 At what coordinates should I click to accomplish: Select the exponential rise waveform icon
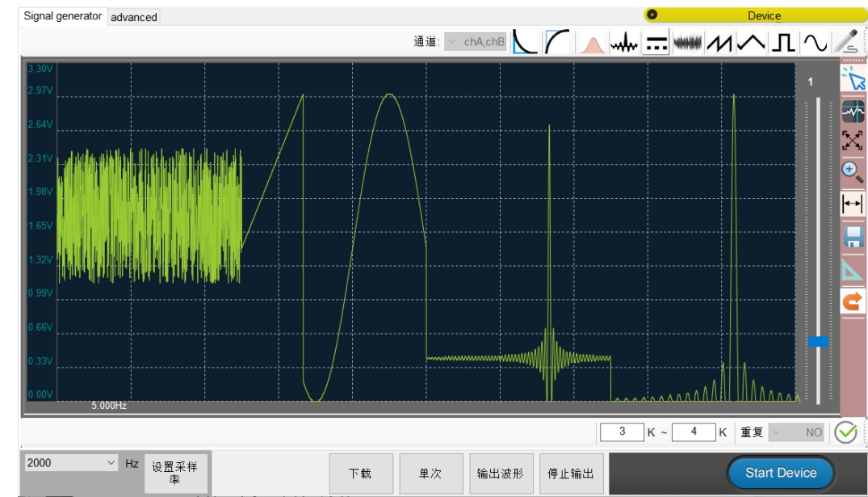click(x=557, y=41)
